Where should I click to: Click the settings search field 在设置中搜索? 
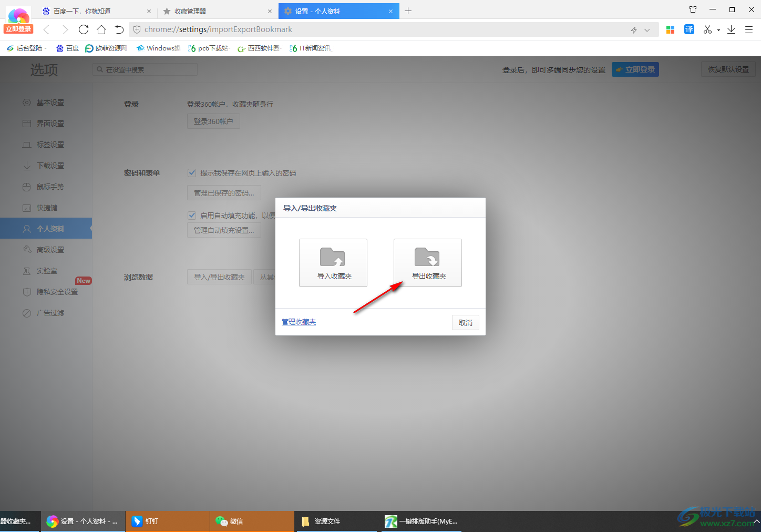(145, 69)
